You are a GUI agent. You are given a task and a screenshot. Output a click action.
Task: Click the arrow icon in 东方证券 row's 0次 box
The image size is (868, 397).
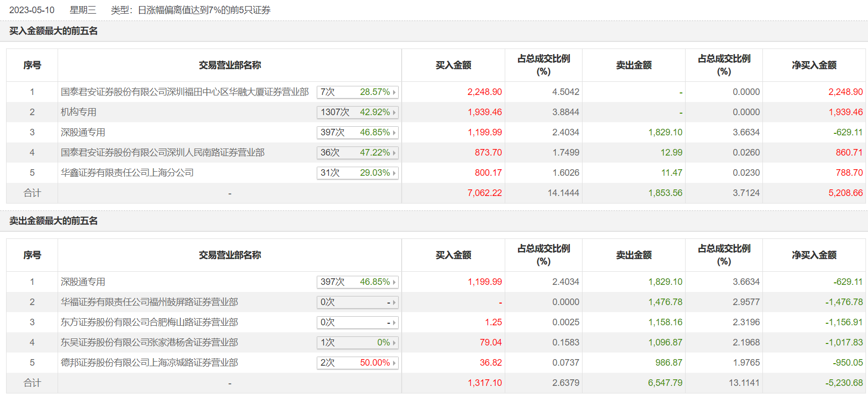pos(394,323)
